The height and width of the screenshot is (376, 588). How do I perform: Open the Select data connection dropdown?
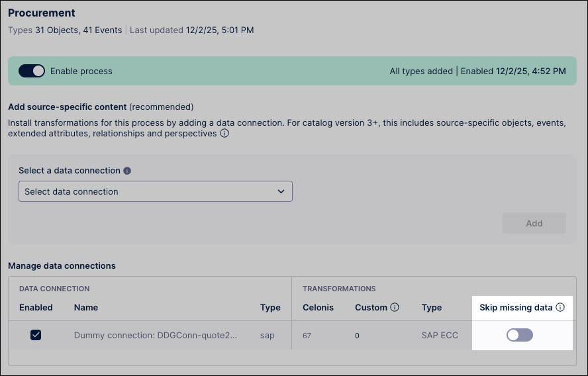pyautogui.click(x=155, y=191)
